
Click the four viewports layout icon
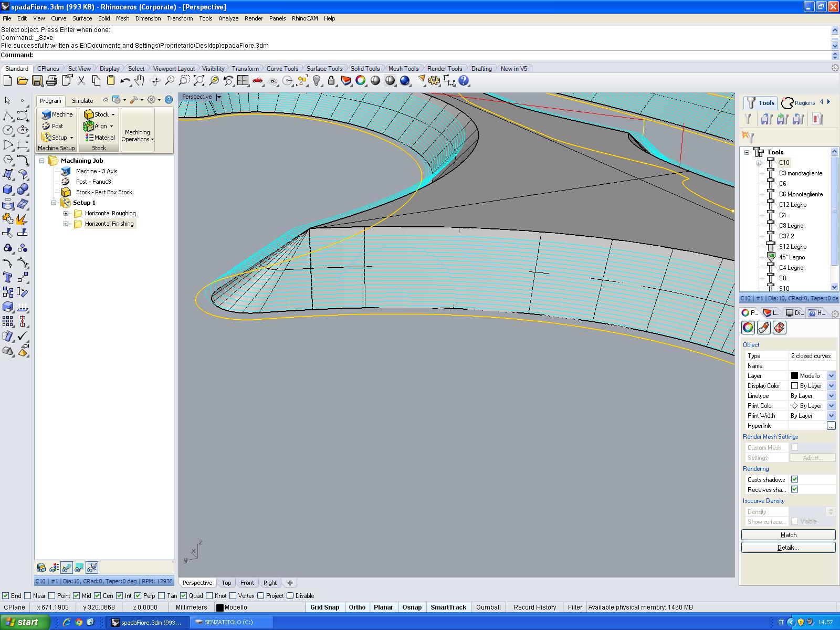click(x=243, y=80)
